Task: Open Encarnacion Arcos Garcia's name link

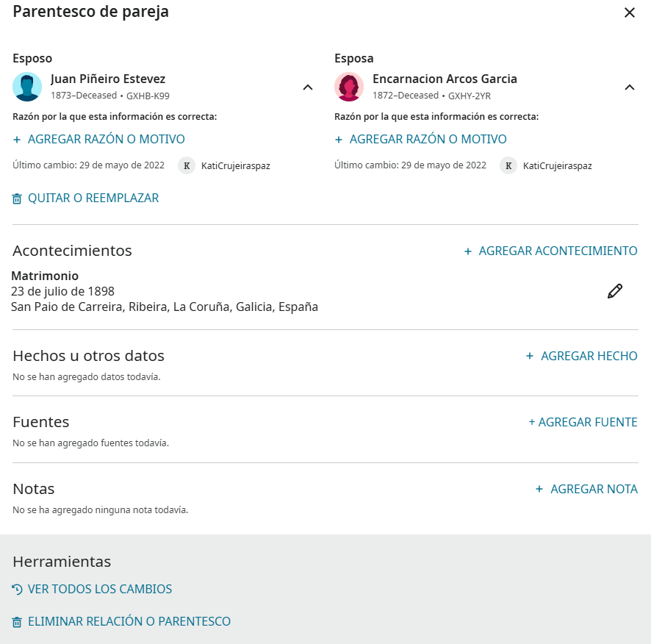Action: [x=445, y=79]
